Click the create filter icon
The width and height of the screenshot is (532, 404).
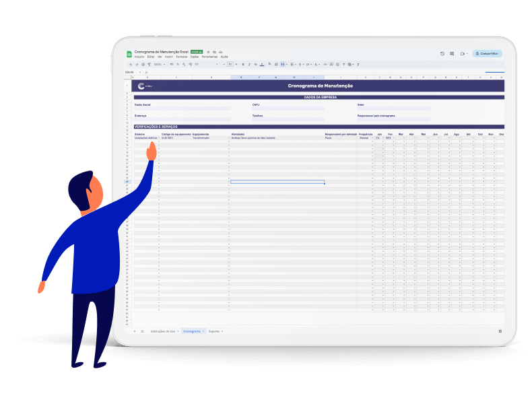pos(343,65)
